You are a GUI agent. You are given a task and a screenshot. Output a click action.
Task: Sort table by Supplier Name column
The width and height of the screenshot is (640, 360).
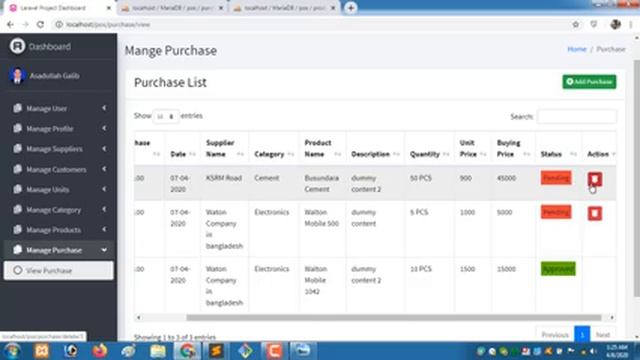pos(224,148)
